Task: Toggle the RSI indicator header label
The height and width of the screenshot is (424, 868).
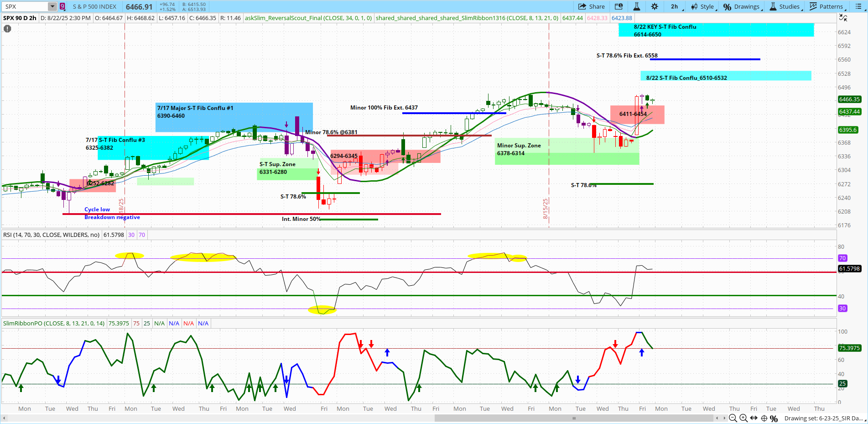Action: 51,235
